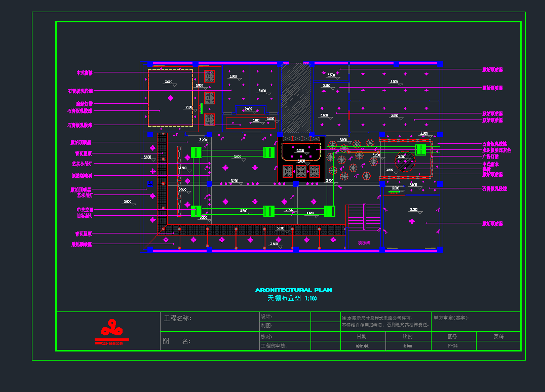The height and width of the screenshot is (392, 545).
Task: Select the 工程部审核 cell
Action: [274, 346]
